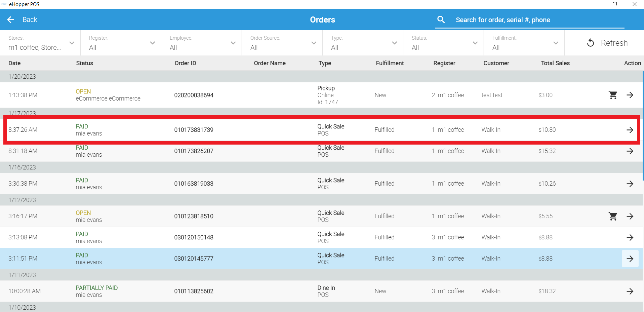
Task: Open arrow for order 010123818510
Action: click(630, 216)
